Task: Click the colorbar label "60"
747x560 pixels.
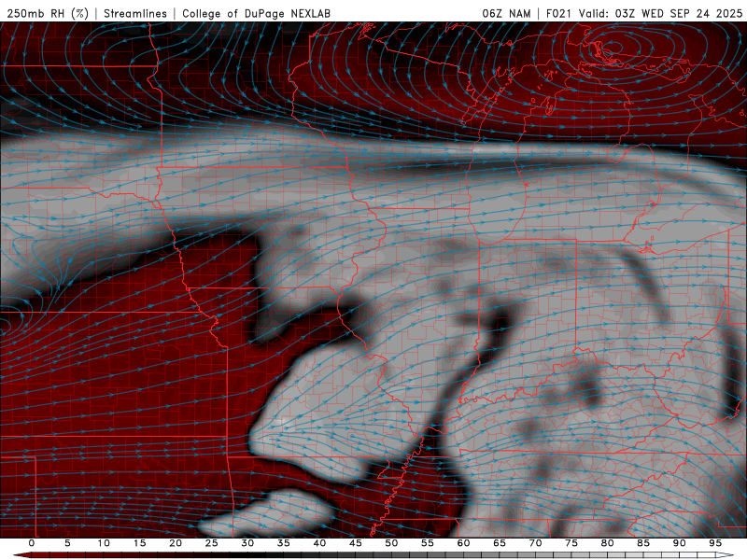Action: 463,543
